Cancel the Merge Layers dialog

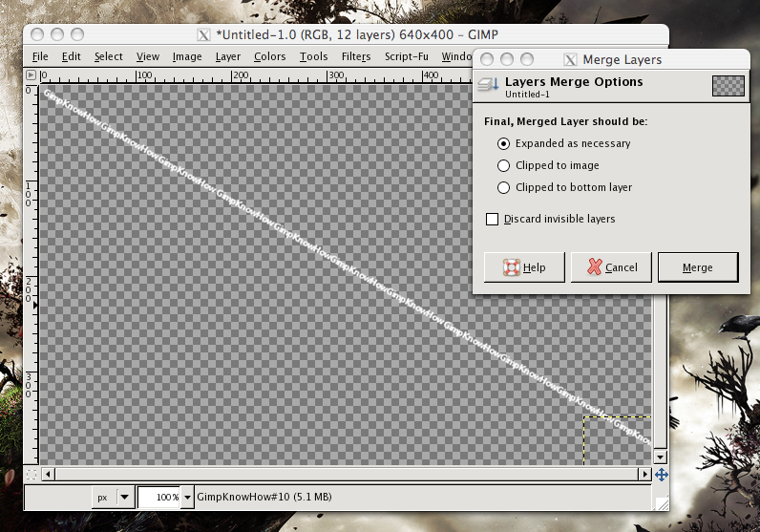pos(611,267)
